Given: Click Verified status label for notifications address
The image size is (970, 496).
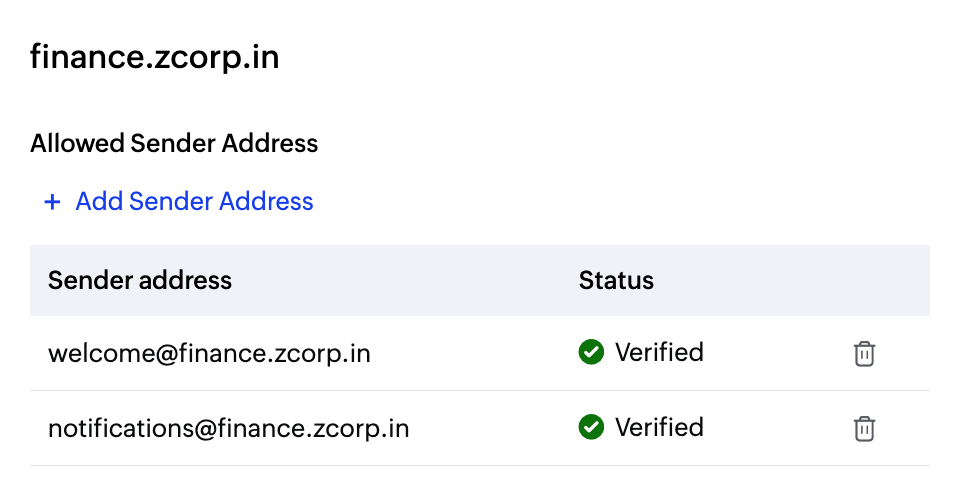Looking at the screenshot, I should tap(659, 428).
